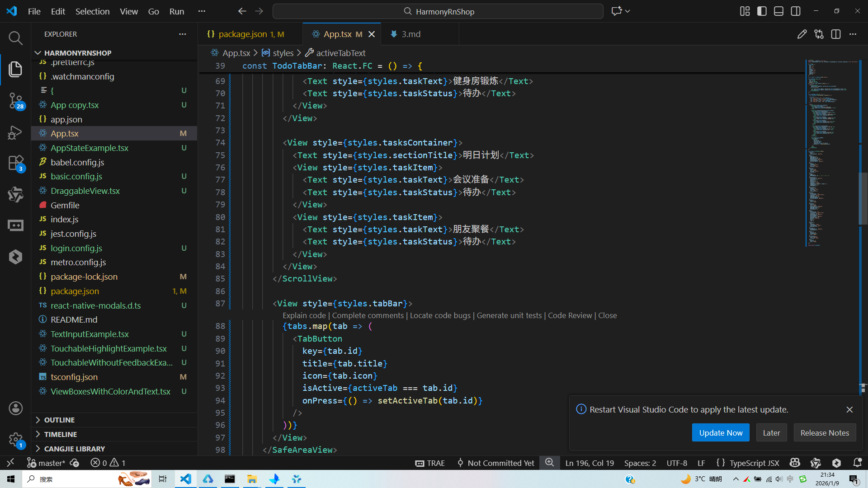The width and height of the screenshot is (868, 488).
Task: Click the Split Editor Right icon
Action: click(836, 34)
